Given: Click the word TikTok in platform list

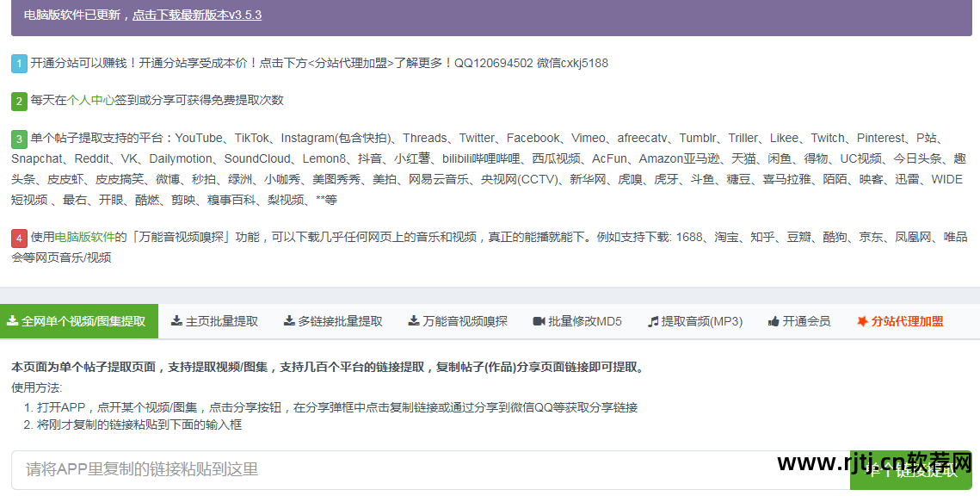Looking at the screenshot, I should [x=252, y=138].
